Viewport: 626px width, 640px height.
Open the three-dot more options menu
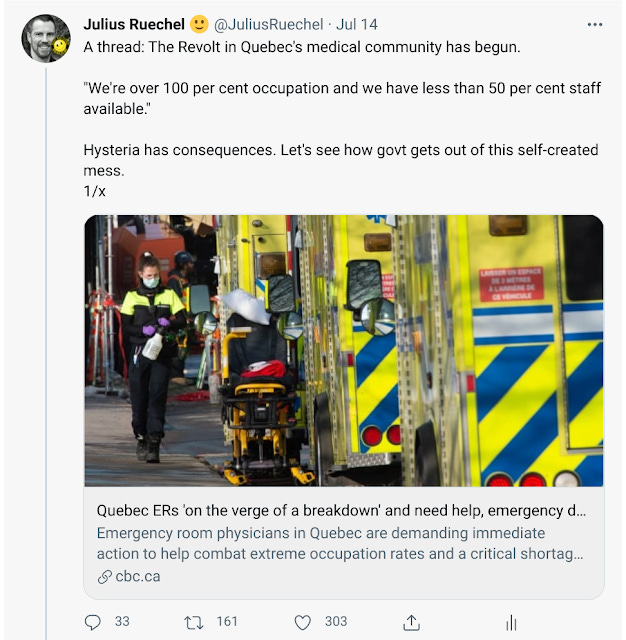(595, 25)
